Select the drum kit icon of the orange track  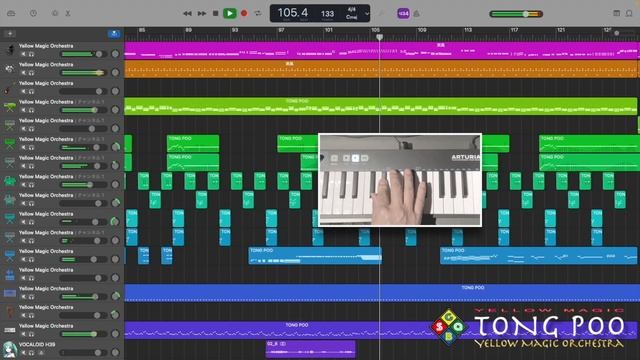coord(9,69)
